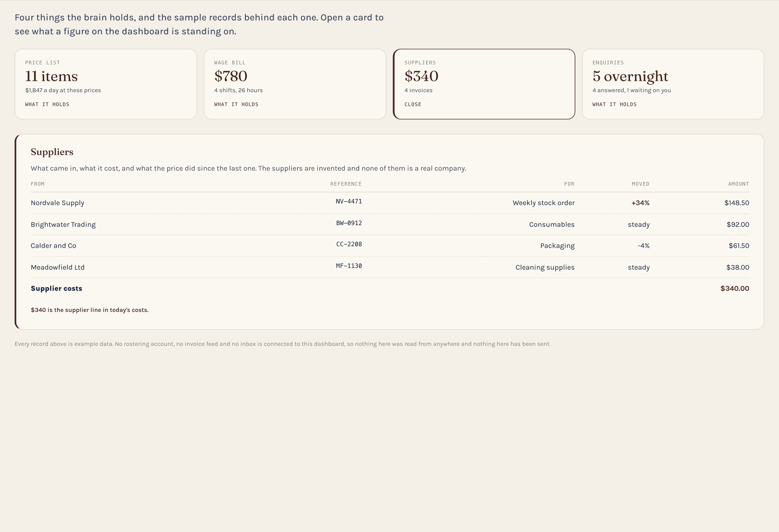This screenshot has width=779, height=532.
Task: Click the $780 wage bill figure
Action: point(231,76)
